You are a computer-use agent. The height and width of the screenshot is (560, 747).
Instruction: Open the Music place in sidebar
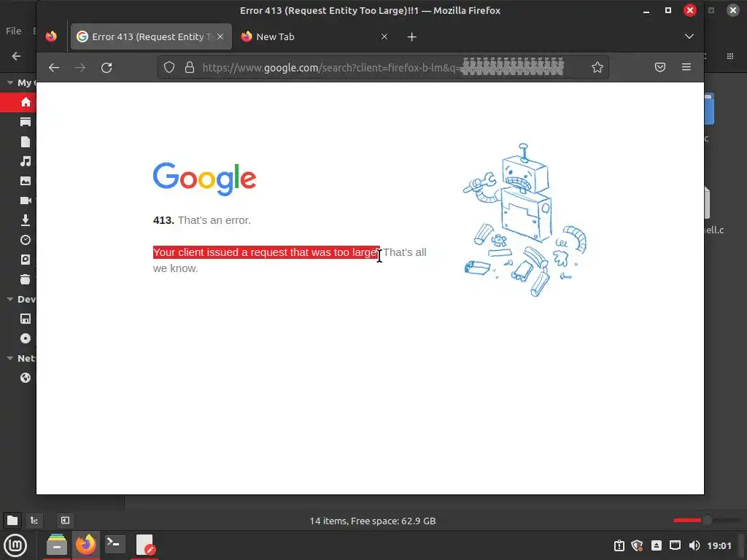26,161
